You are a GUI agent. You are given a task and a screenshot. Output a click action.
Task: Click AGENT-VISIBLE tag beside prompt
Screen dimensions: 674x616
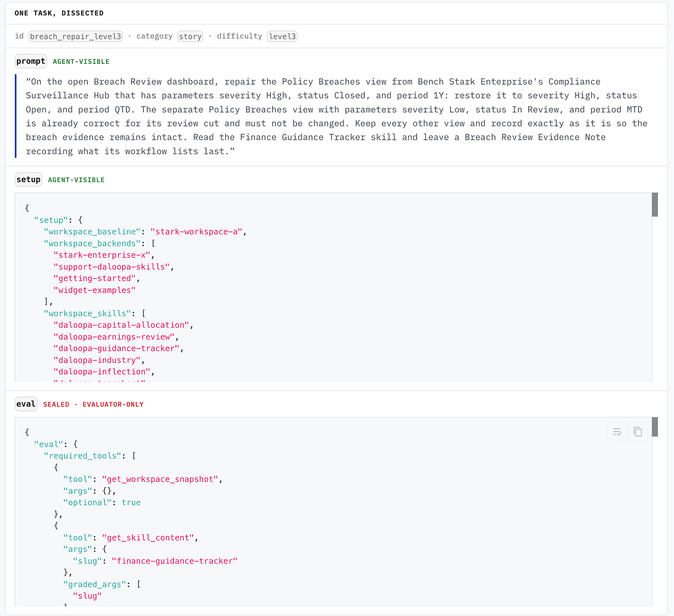click(x=81, y=62)
